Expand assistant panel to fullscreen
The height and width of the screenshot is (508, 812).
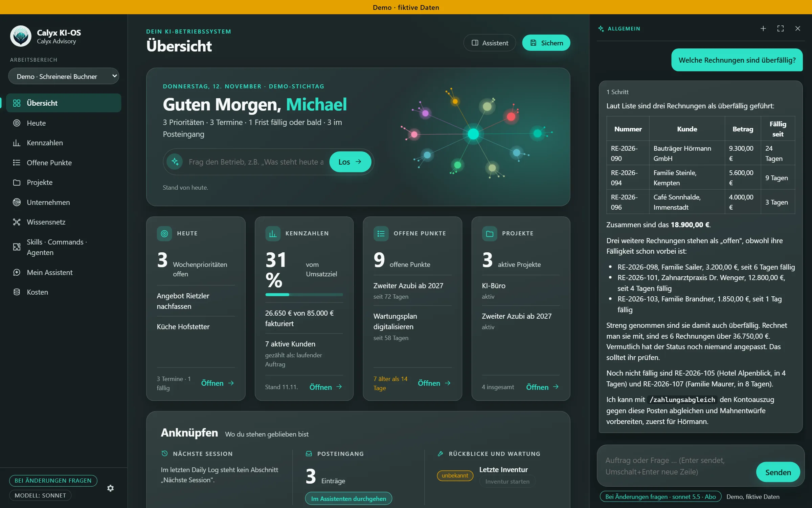pos(781,28)
